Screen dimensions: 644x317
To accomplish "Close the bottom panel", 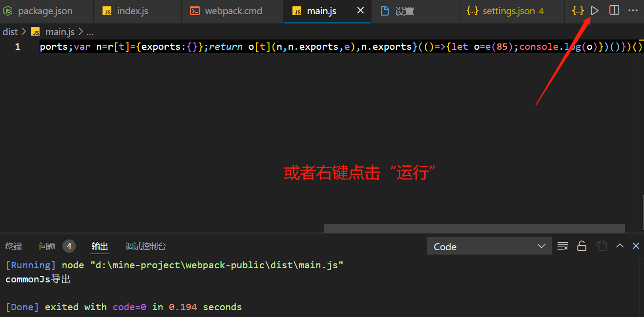I will [x=636, y=246].
